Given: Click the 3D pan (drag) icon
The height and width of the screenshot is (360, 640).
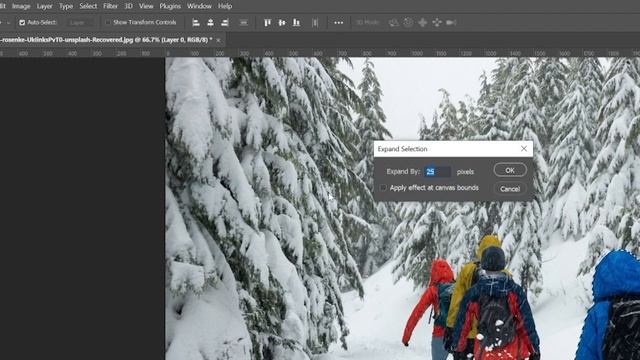Looking at the screenshot, I should coord(422,22).
